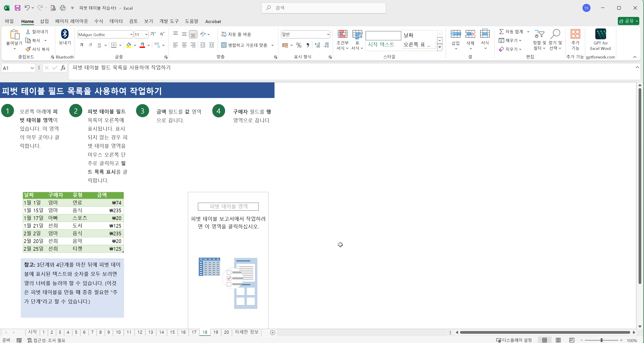Switch to the 삽입 ribbon tab

tap(44, 21)
